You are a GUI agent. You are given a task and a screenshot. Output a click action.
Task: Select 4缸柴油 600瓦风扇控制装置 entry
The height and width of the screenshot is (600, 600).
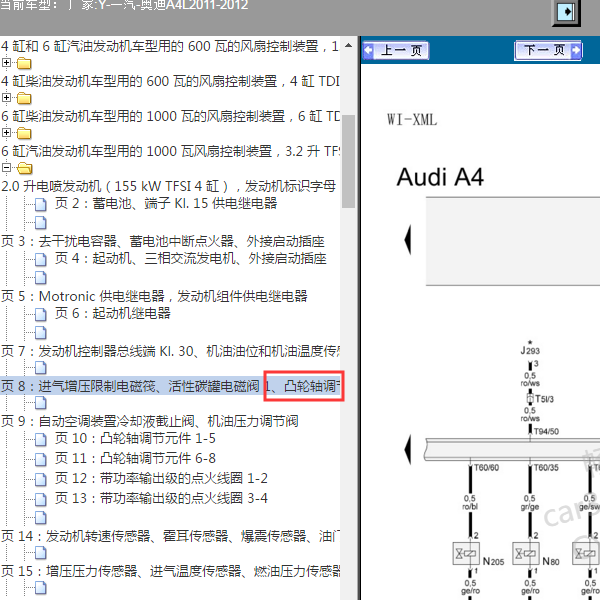[x=170, y=81]
